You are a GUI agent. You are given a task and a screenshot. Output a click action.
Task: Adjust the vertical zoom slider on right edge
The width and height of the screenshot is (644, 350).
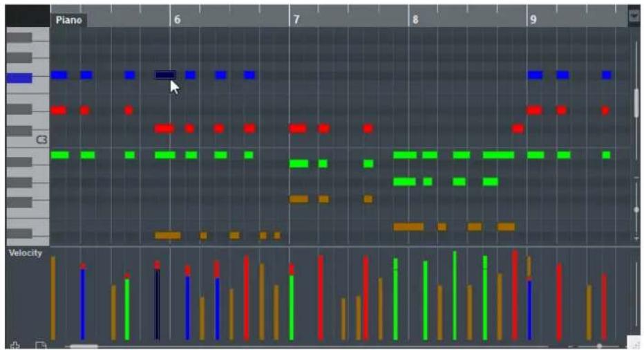coord(636,210)
